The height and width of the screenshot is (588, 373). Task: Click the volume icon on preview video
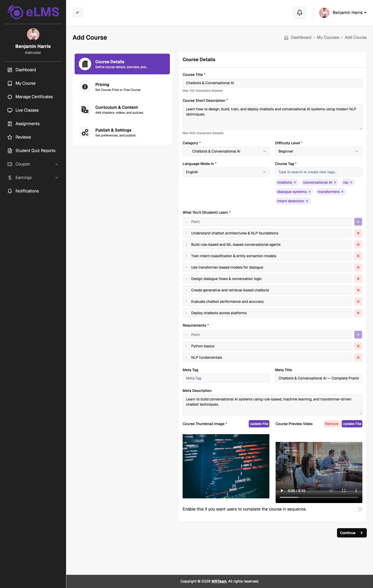click(x=331, y=491)
